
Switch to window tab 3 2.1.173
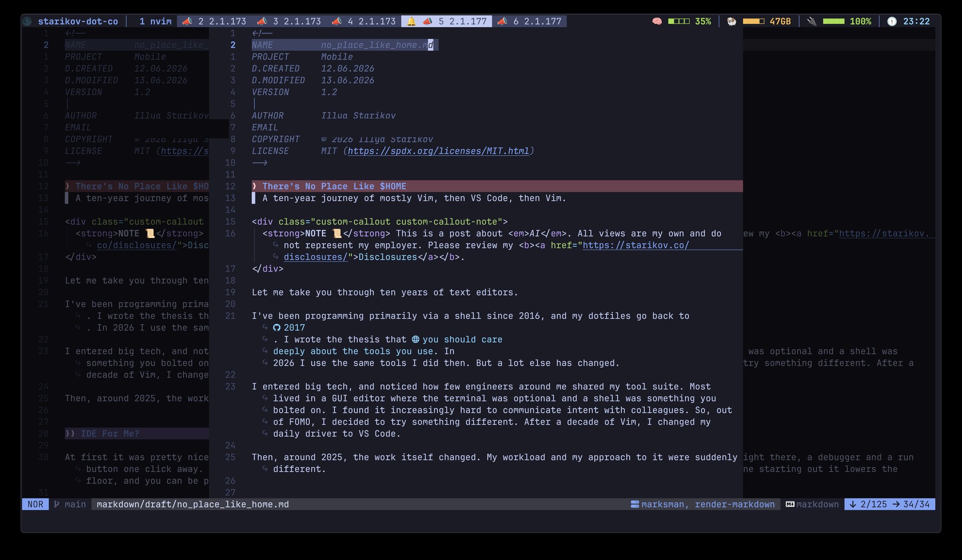[289, 21]
